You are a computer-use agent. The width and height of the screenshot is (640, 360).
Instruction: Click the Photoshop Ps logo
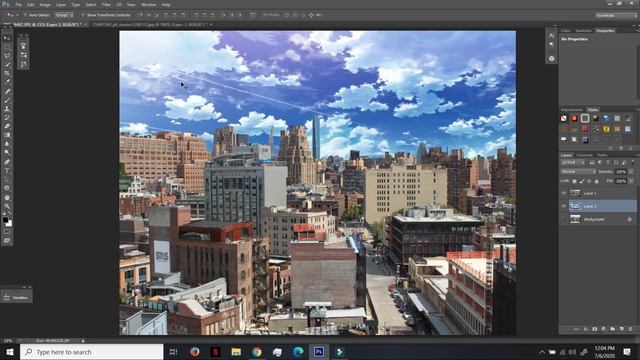(x=6, y=4)
